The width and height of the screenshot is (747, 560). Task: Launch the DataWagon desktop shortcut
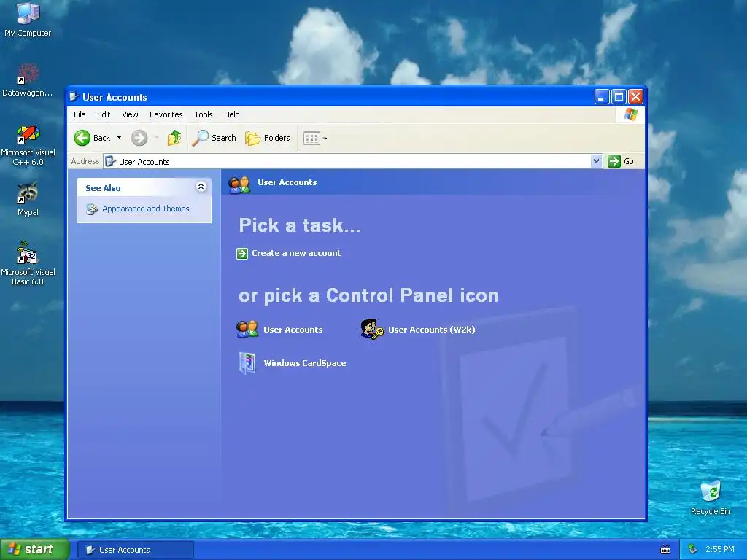coord(28,80)
